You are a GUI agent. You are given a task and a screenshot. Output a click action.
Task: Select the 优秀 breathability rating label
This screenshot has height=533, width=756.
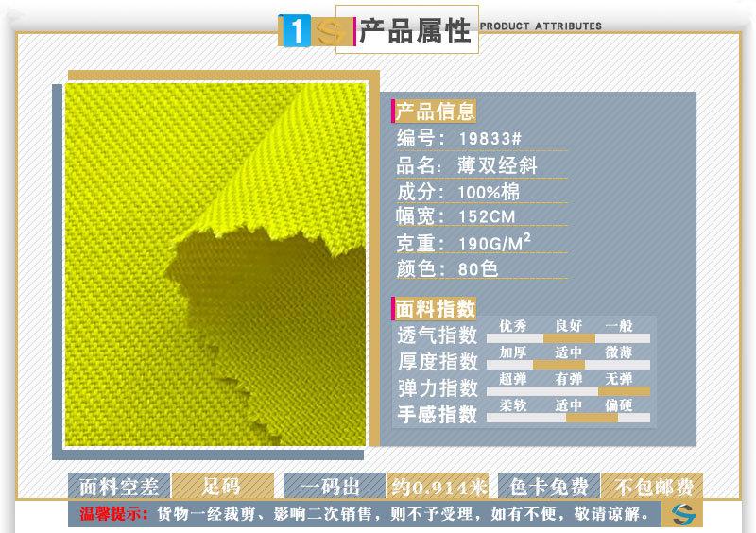coord(513,326)
